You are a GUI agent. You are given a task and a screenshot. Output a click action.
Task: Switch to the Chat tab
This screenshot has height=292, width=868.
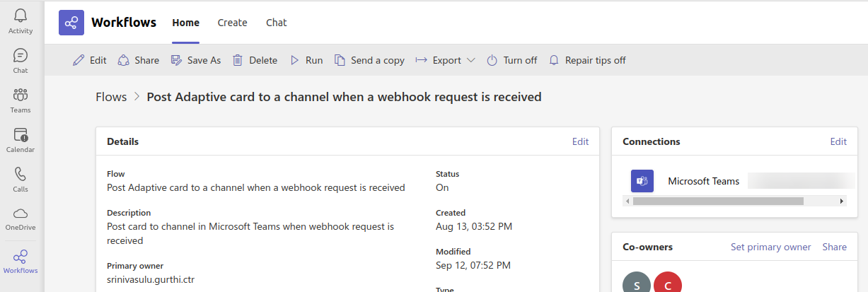point(277,23)
